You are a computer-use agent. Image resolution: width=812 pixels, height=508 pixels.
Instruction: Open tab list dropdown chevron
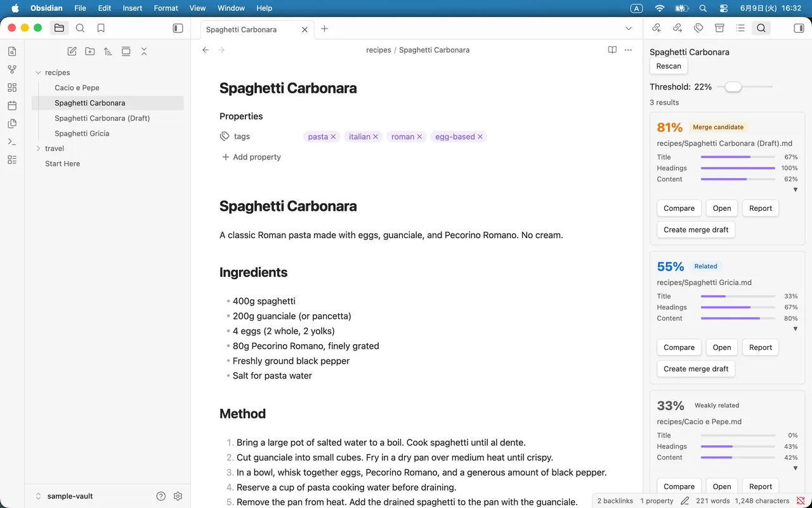[x=629, y=29]
